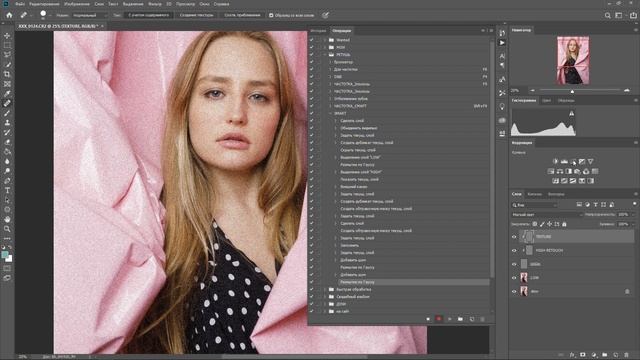The height and width of the screenshot is (360, 640).
Task: Open the layer filter kind dropdown
Action: pos(534,205)
